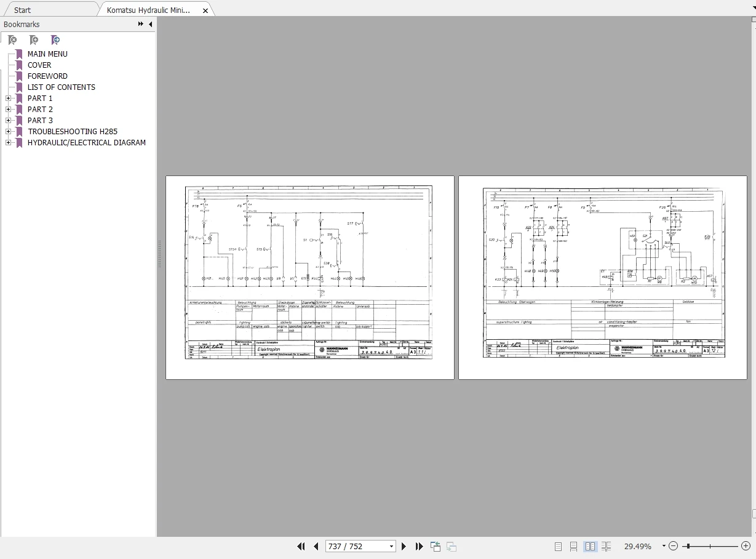Go to the next page
Screen dimensions: 756x559
point(404,546)
